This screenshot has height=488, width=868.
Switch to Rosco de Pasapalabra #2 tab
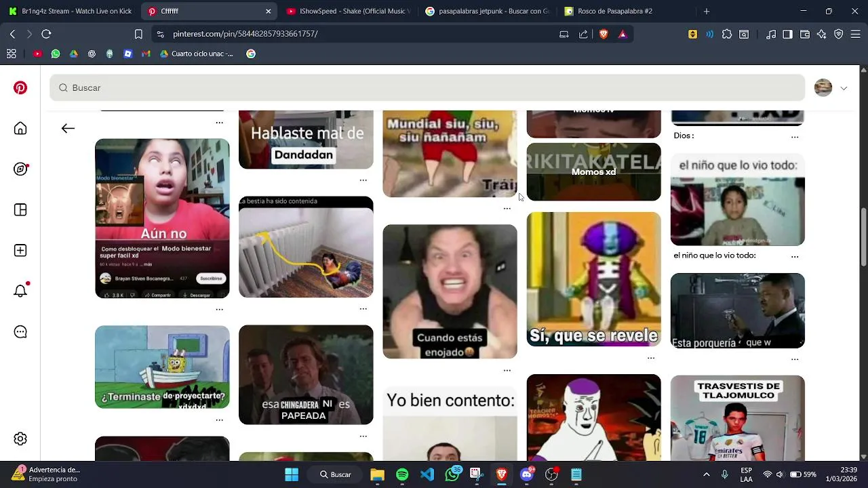(626, 11)
